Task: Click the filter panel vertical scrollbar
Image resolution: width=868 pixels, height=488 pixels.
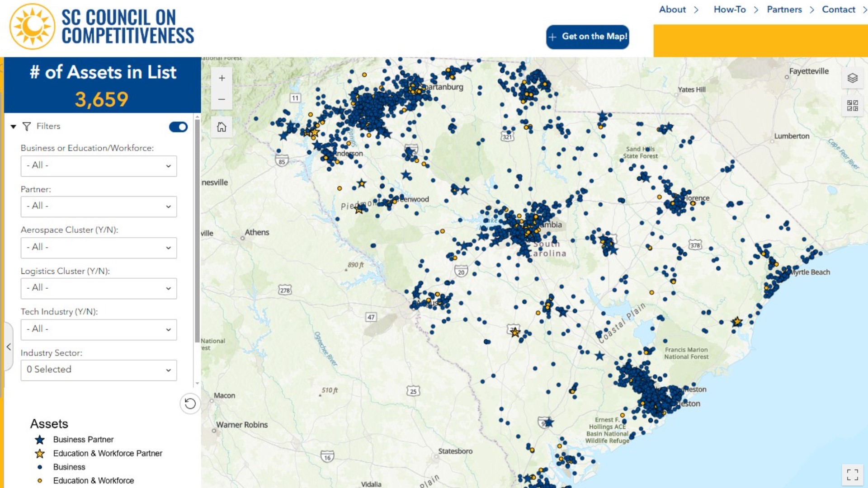Action: 197,230
